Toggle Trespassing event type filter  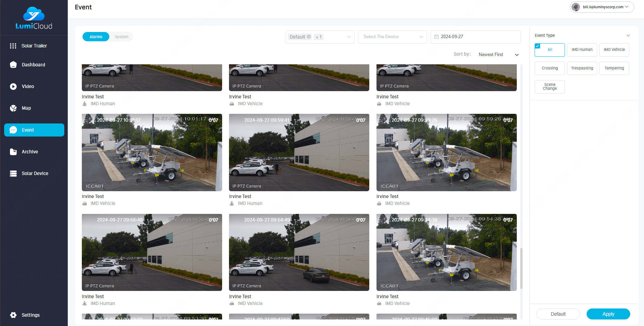[582, 68]
